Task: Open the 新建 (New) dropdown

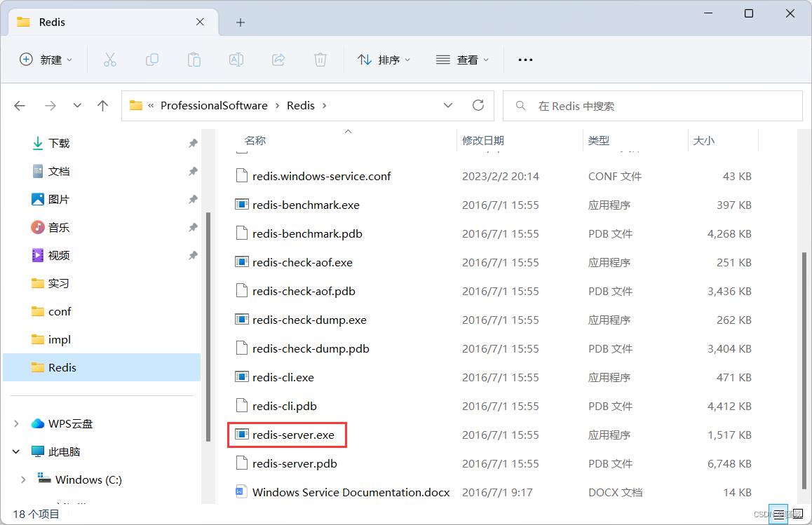Action: coord(46,60)
